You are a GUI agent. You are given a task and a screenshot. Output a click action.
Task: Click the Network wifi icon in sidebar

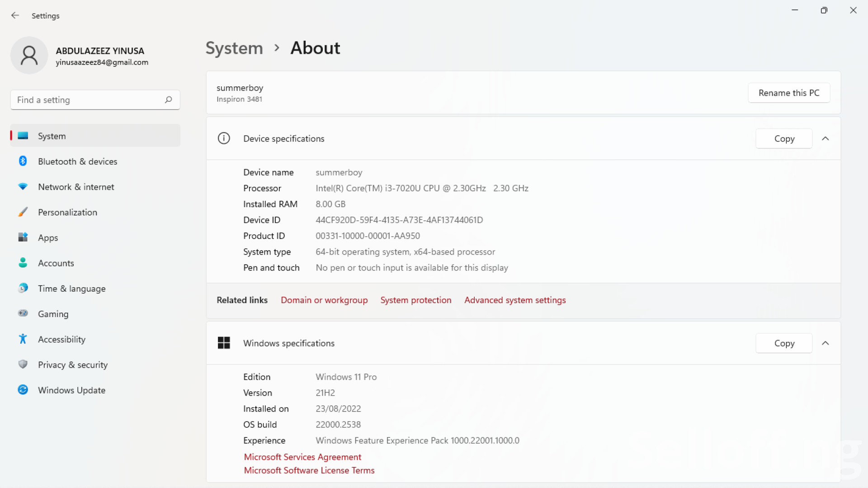point(23,186)
